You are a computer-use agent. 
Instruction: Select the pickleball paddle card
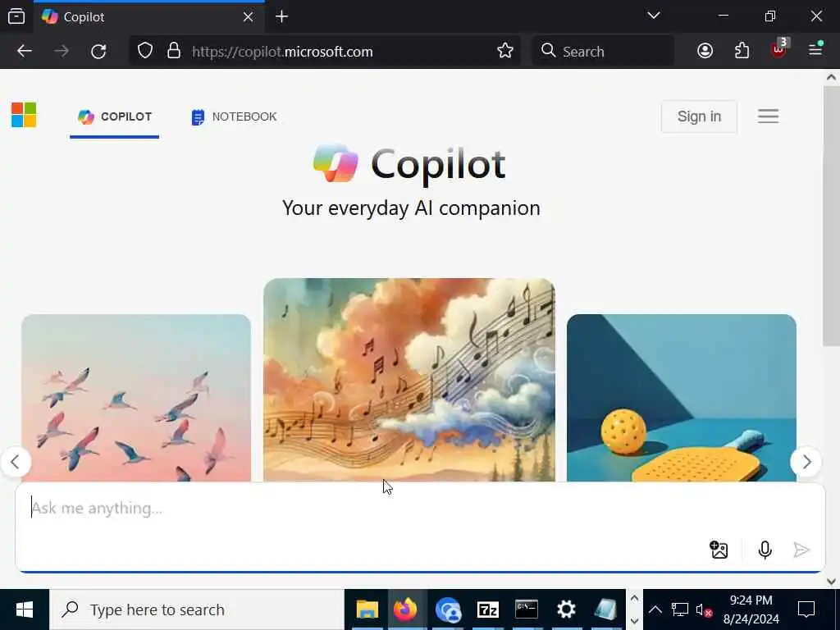tap(682, 398)
